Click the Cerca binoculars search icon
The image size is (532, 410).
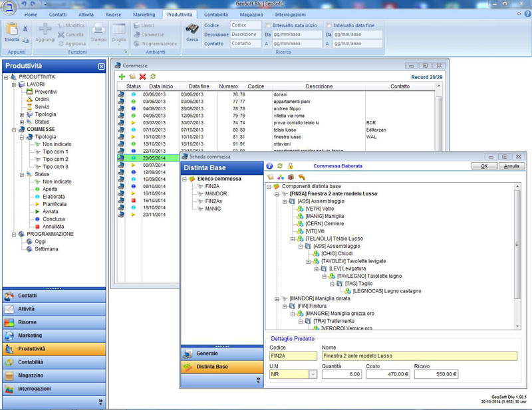point(192,29)
